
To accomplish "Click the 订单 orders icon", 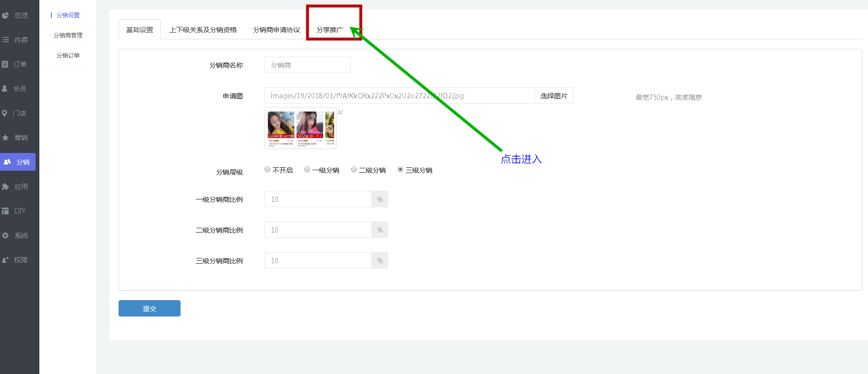I will click(5, 64).
